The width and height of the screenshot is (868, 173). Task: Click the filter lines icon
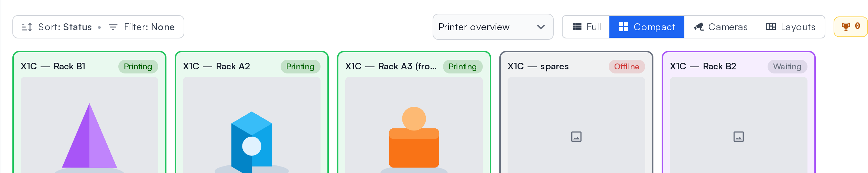[x=113, y=27]
